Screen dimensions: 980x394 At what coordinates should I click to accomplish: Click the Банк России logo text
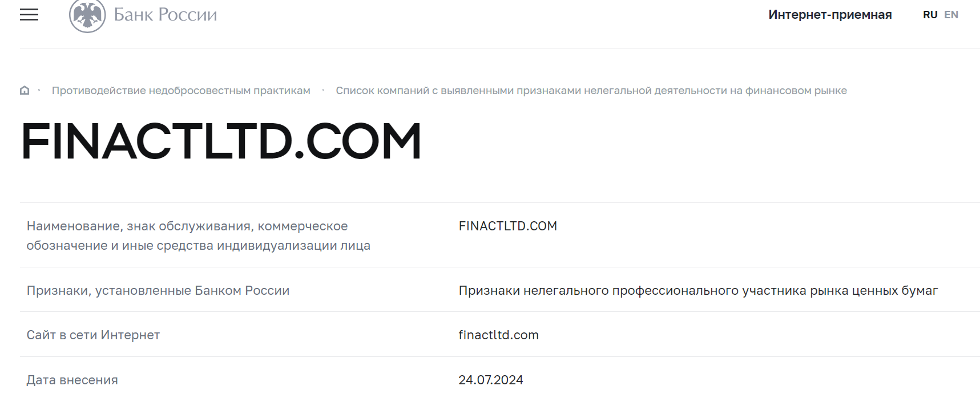166,15
